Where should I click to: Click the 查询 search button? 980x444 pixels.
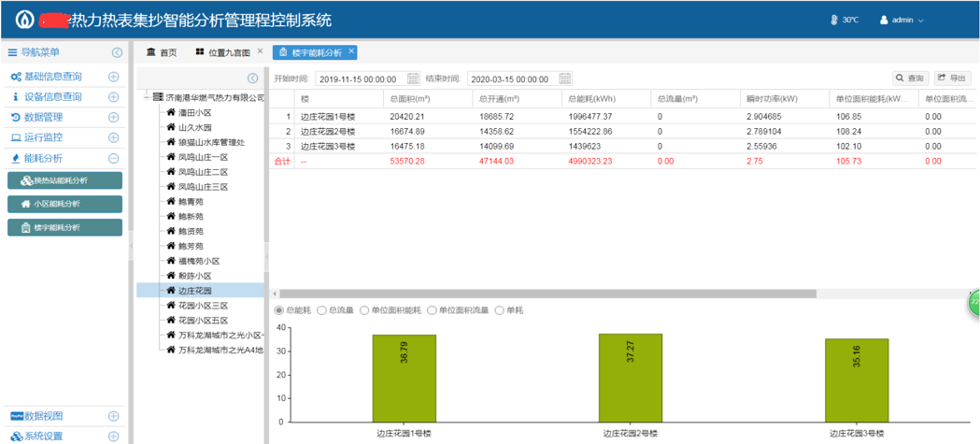(910, 79)
